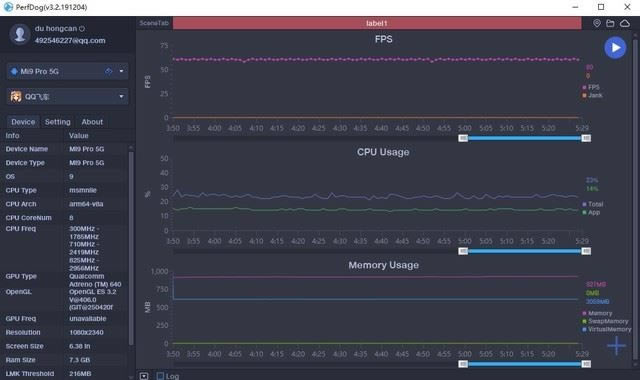Toggle VirtualMemory legend series
The image size is (640, 380).
pos(607,329)
